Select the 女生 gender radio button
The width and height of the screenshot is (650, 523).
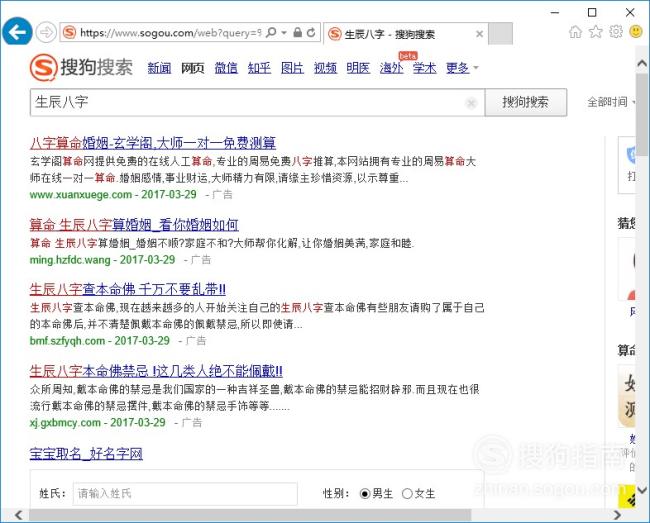tap(407, 494)
